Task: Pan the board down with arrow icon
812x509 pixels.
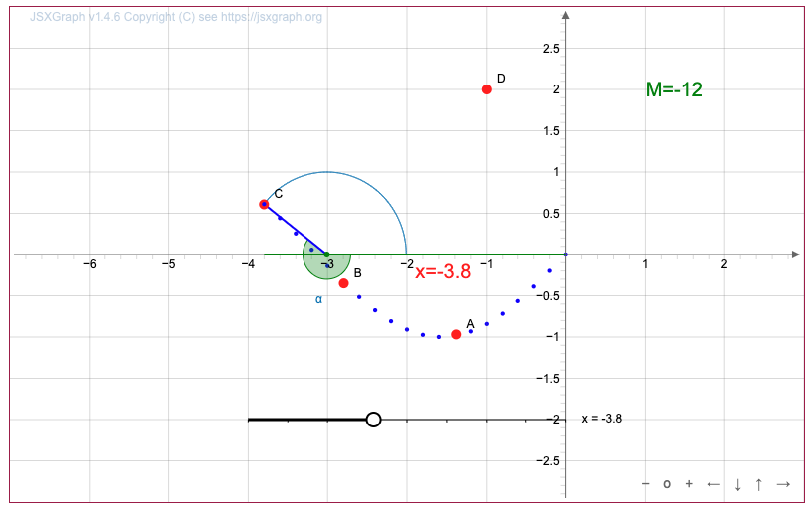Action: pyautogui.click(x=737, y=484)
